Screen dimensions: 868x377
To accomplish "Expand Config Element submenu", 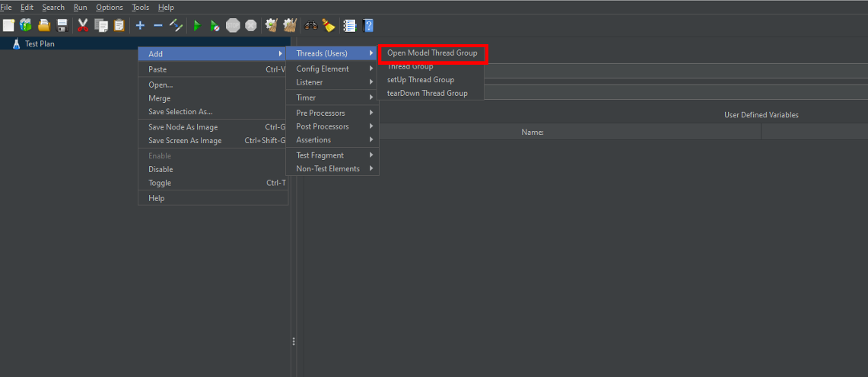I will [x=332, y=69].
